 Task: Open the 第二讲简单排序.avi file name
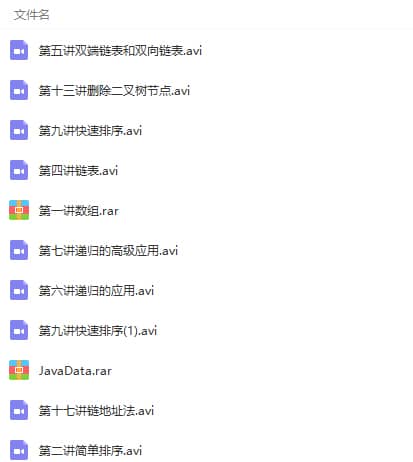click(x=90, y=451)
